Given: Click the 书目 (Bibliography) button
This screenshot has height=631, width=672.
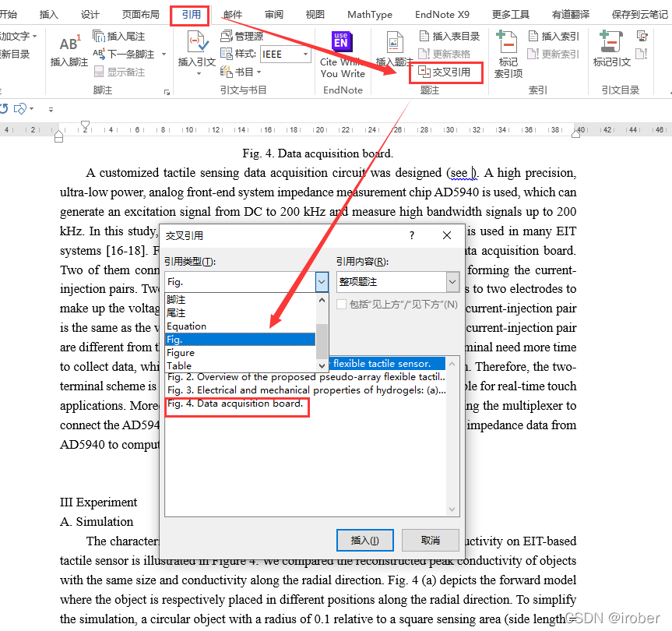Looking at the screenshot, I should (237, 72).
